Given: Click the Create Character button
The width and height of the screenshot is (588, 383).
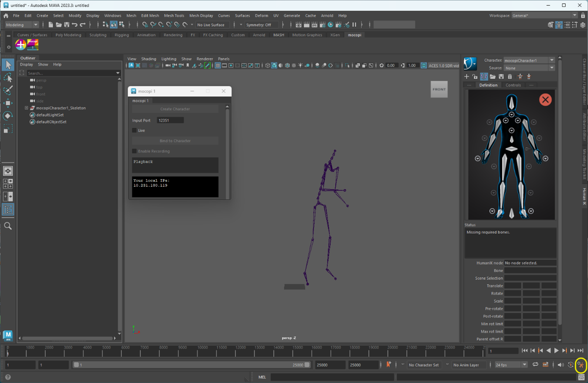Looking at the screenshot, I should click(175, 109).
